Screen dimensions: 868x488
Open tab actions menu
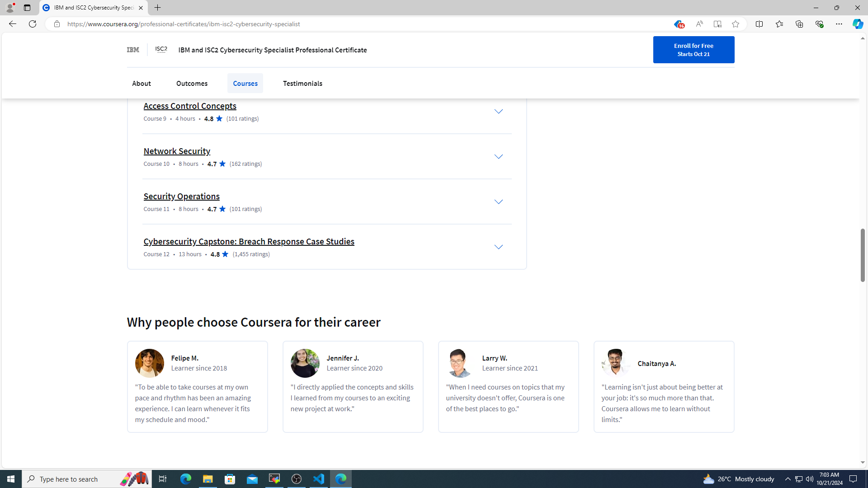(x=27, y=7)
